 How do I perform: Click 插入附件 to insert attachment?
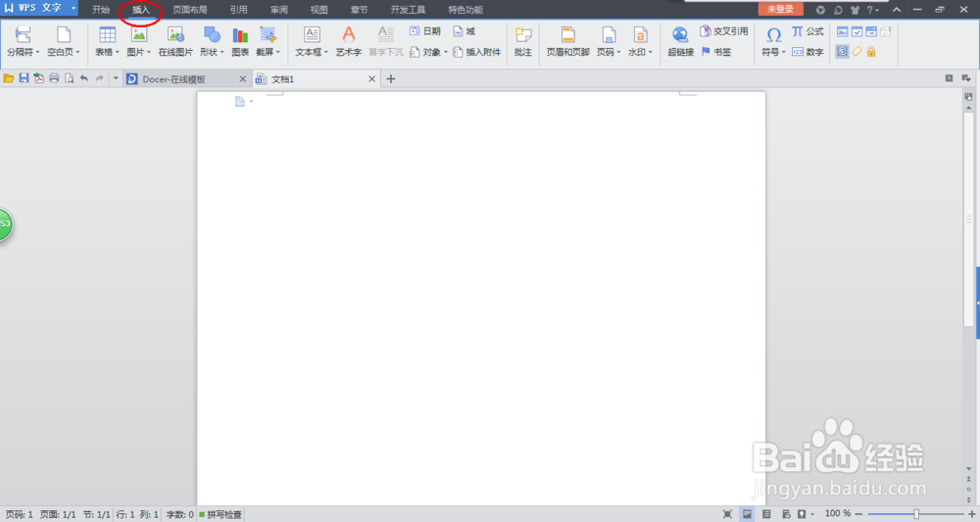[x=477, y=52]
